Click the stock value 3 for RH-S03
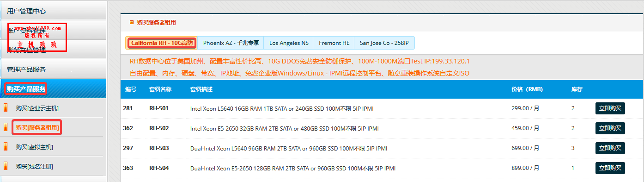This screenshot has width=644, height=182. pyautogui.click(x=573, y=148)
